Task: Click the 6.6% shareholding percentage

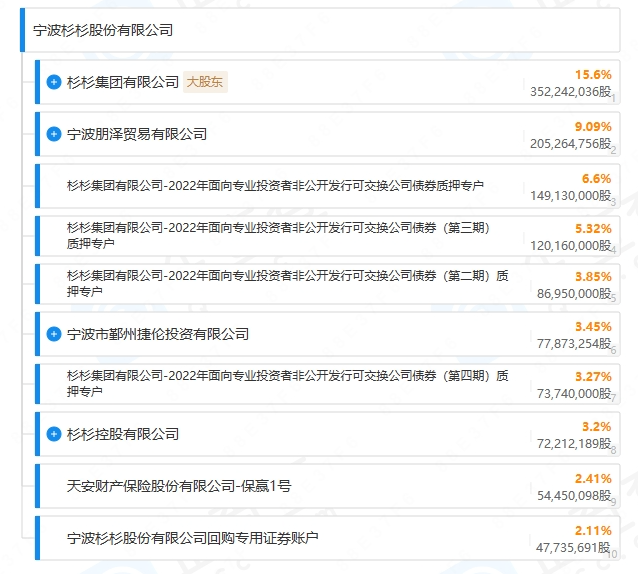Action: point(596,179)
